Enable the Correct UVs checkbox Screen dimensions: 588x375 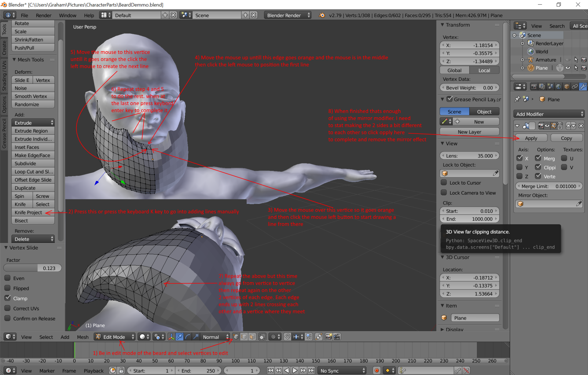[x=8, y=308]
